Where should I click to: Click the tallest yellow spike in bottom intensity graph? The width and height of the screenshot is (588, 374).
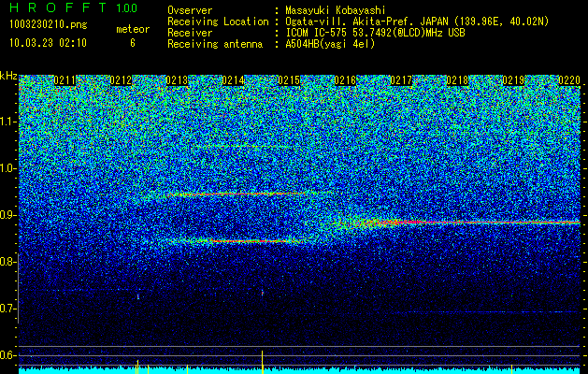[262, 362]
